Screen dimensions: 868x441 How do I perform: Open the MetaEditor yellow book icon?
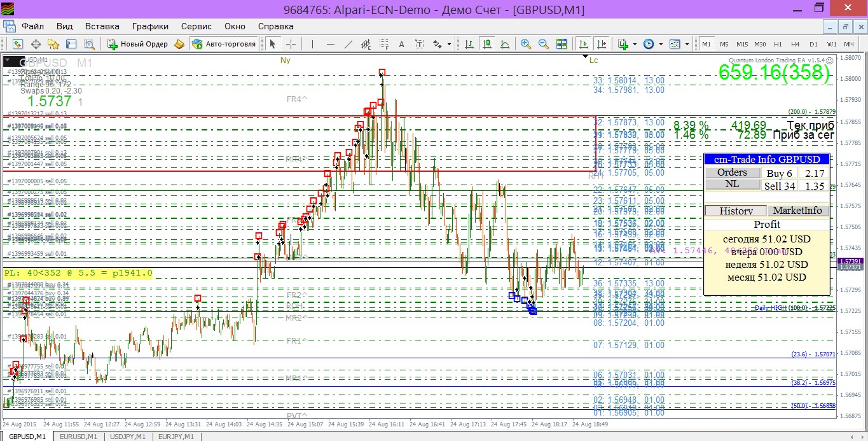[x=179, y=44]
